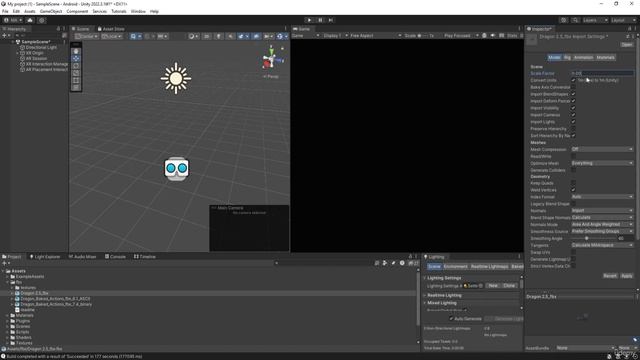Viewport: 640px width, 360px height.
Task: Open the Optimize Mesh dropdown
Action: pos(602,163)
